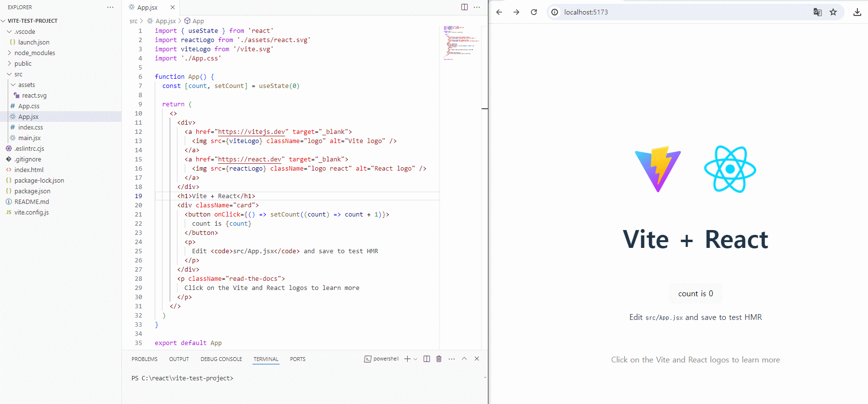Image resolution: width=868 pixels, height=404 pixels.
Task: Click the 'Vite + React' page heading
Action: [x=695, y=239]
